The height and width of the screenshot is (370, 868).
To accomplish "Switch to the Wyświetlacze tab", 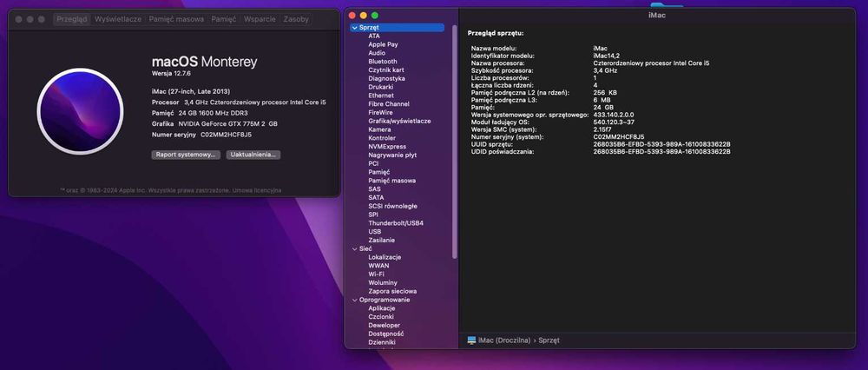I will pos(118,19).
